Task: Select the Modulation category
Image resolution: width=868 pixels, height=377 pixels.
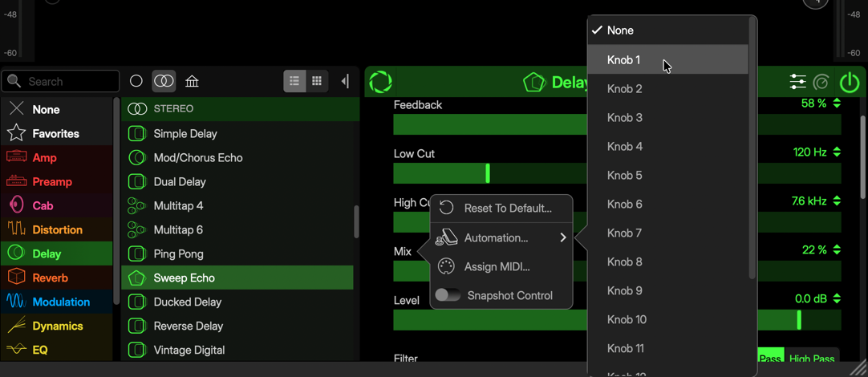Action: [56, 302]
